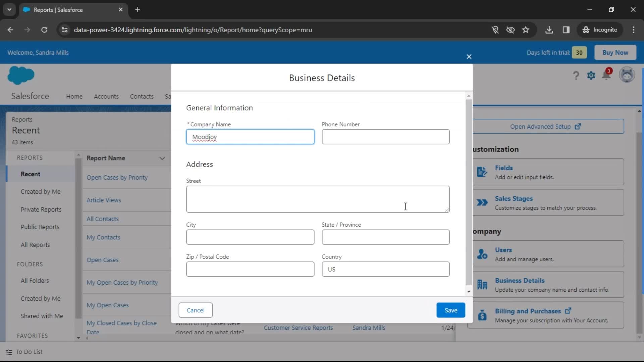Select Created by Me under Reports
This screenshot has width=644, height=362.
coord(41,192)
